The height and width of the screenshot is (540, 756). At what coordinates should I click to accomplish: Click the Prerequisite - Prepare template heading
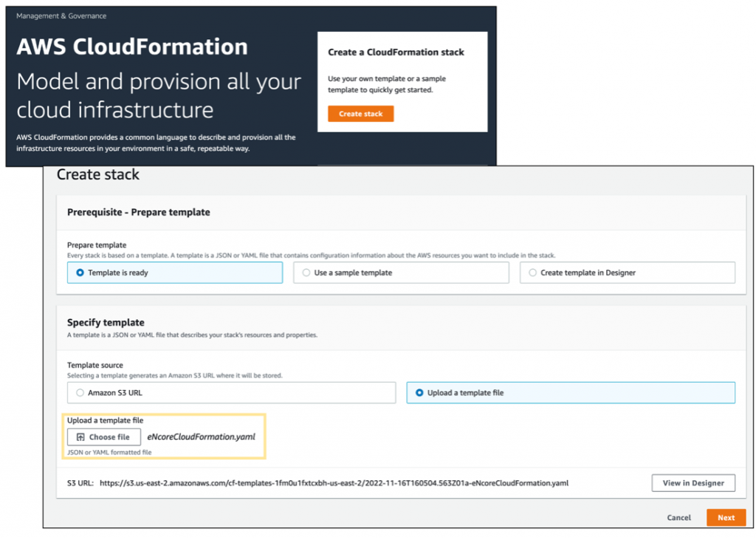139,212
